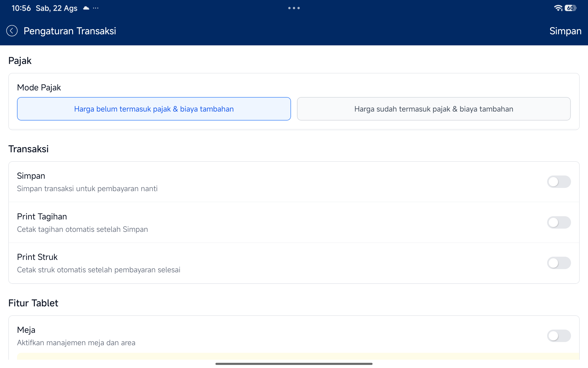The image size is (588, 368).
Task: Tap the home indicator bar at bottom
Action: coord(294,364)
